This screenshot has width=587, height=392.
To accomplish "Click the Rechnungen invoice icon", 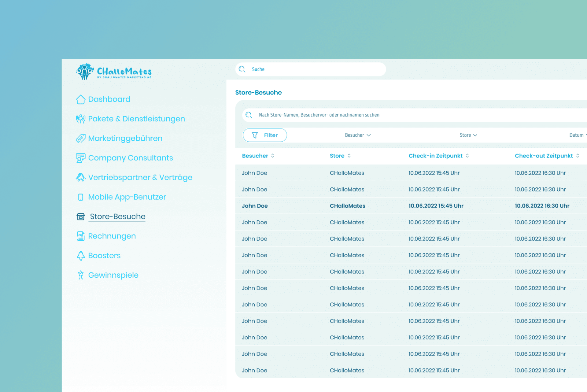I will point(80,236).
